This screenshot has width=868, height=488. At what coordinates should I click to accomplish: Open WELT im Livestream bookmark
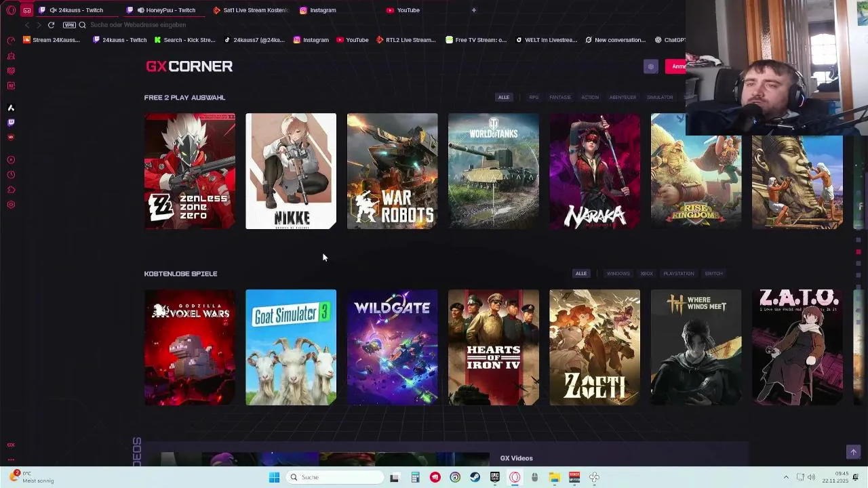(546, 40)
